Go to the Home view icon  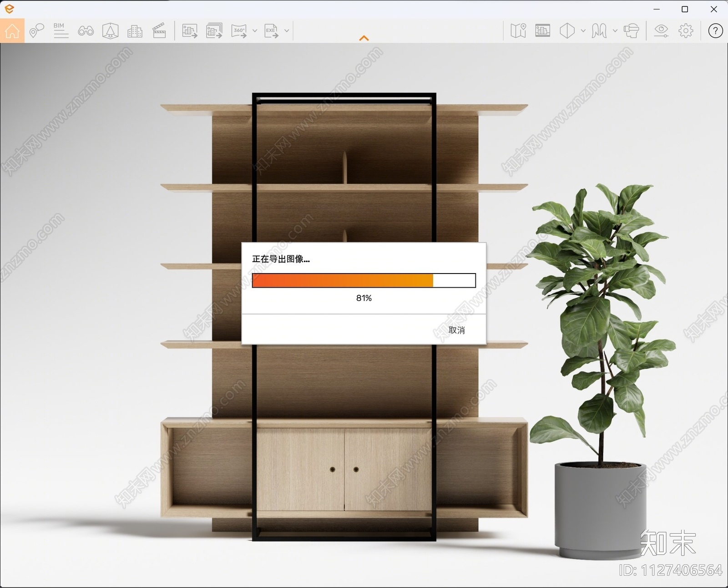point(12,31)
